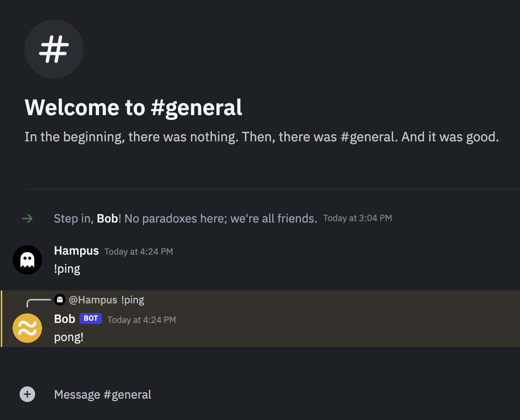Open the plus attachment button

click(27, 394)
